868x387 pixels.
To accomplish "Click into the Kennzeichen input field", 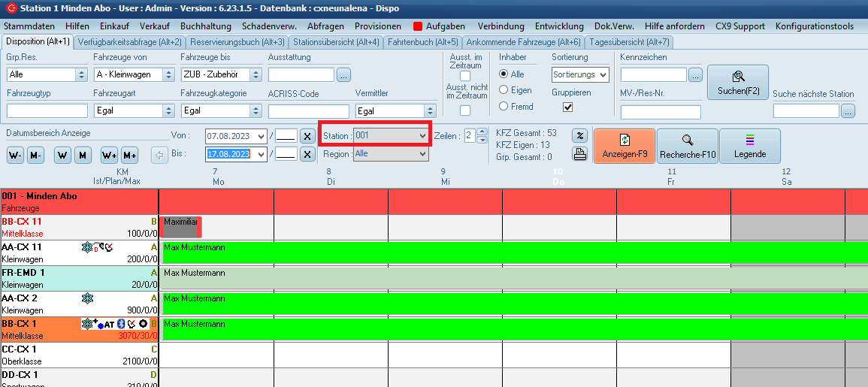I will (653, 74).
